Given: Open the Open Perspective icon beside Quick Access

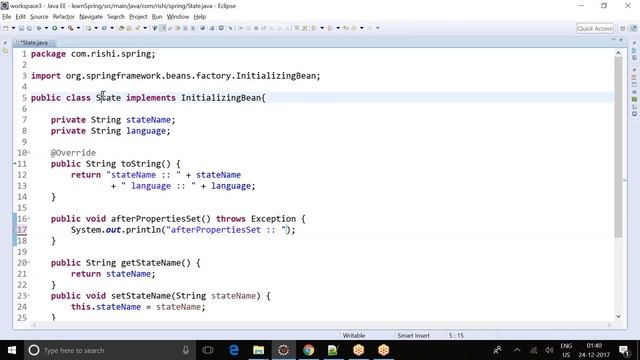Looking at the screenshot, I should [x=622, y=29].
